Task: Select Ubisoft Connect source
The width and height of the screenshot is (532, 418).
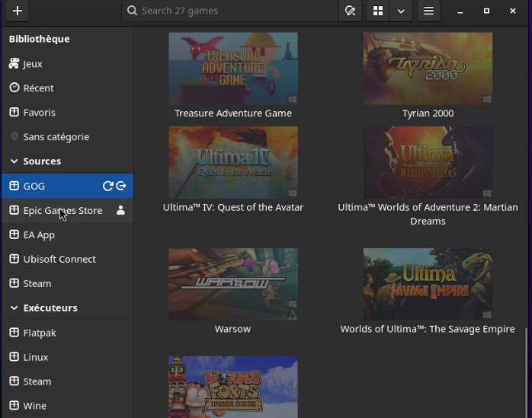Action: click(59, 260)
